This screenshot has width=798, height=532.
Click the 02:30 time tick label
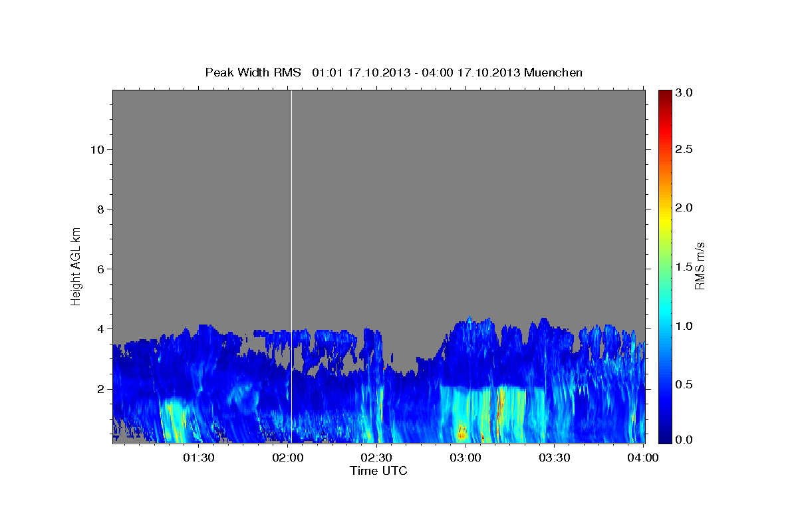376,458
